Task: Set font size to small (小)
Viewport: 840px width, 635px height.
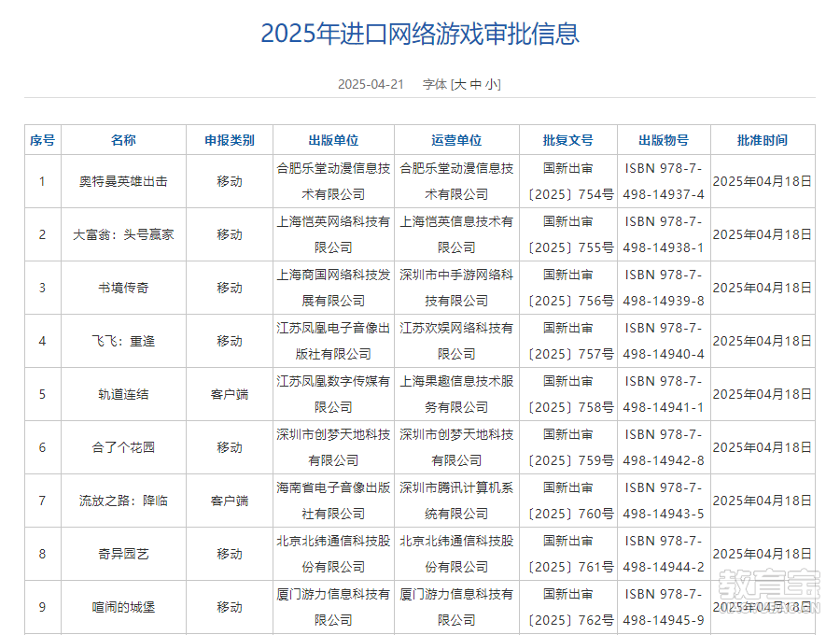Action: coord(491,84)
